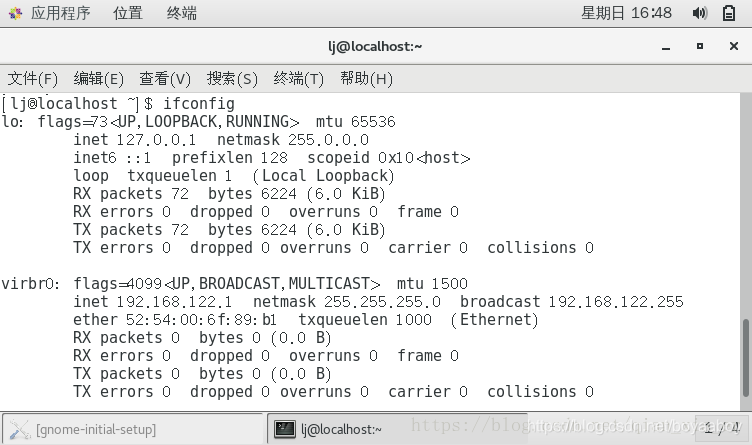Maximize the lj@localhost terminal window

point(700,46)
